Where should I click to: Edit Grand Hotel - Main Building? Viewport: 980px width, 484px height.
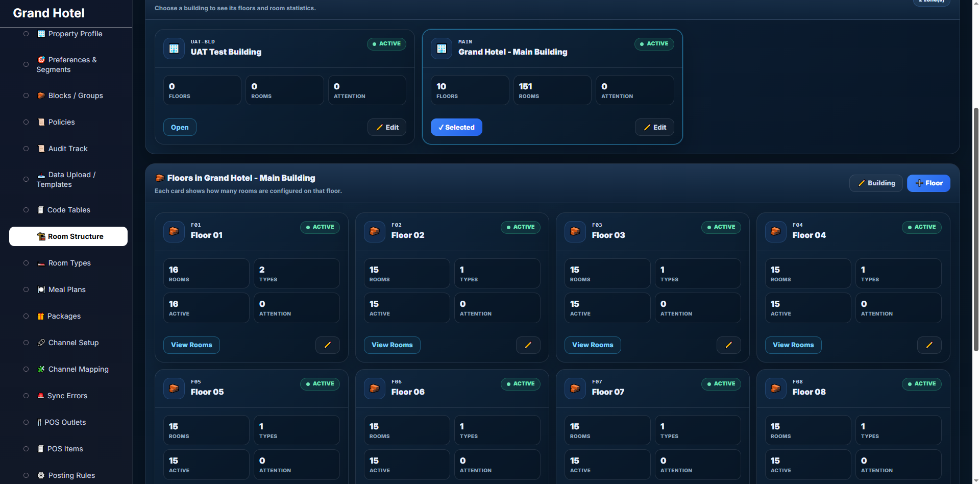click(654, 127)
